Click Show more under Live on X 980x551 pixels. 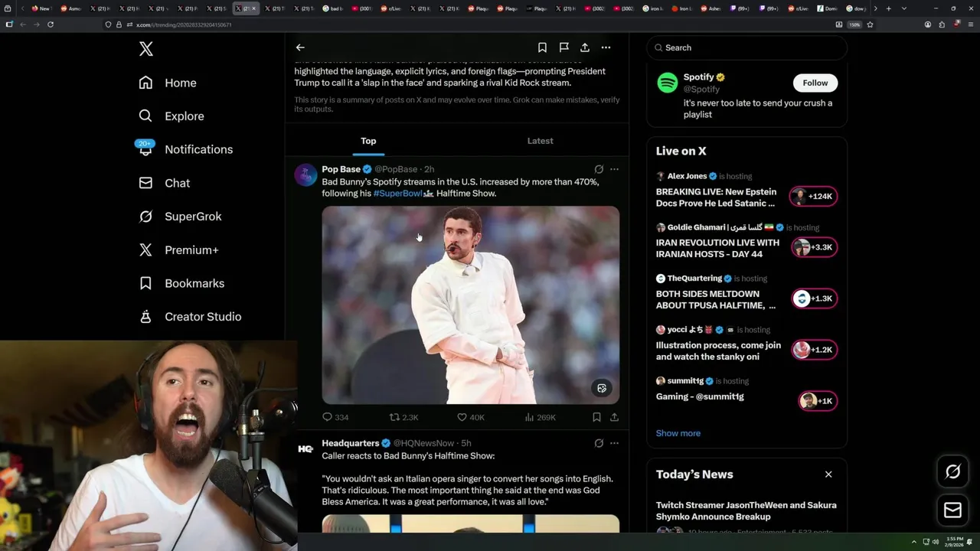click(x=678, y=433)
